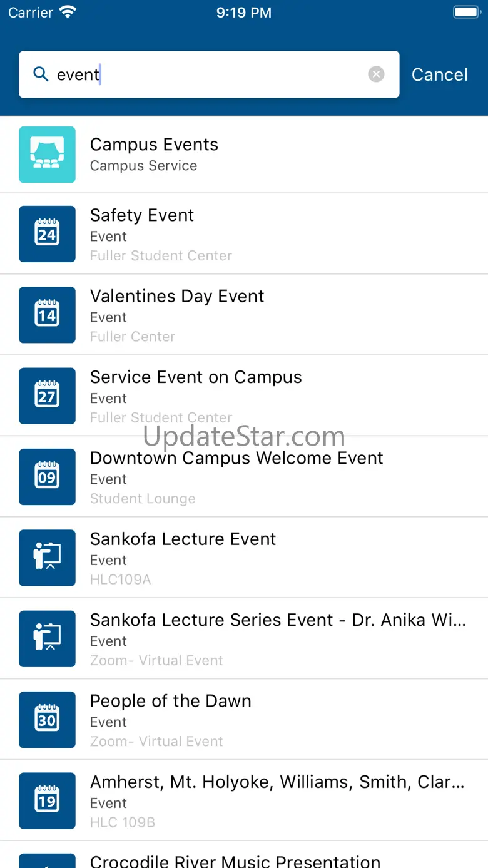Open the Safety Event calendar icon (24)
The width and height of the screenshot is (488, 868).
pyautogui.click(x=47, y=234)
